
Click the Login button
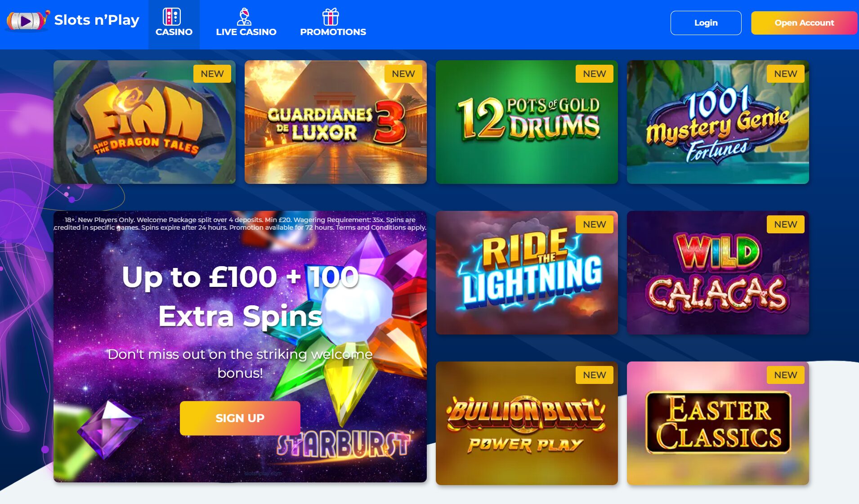click(x=706, y=23)
